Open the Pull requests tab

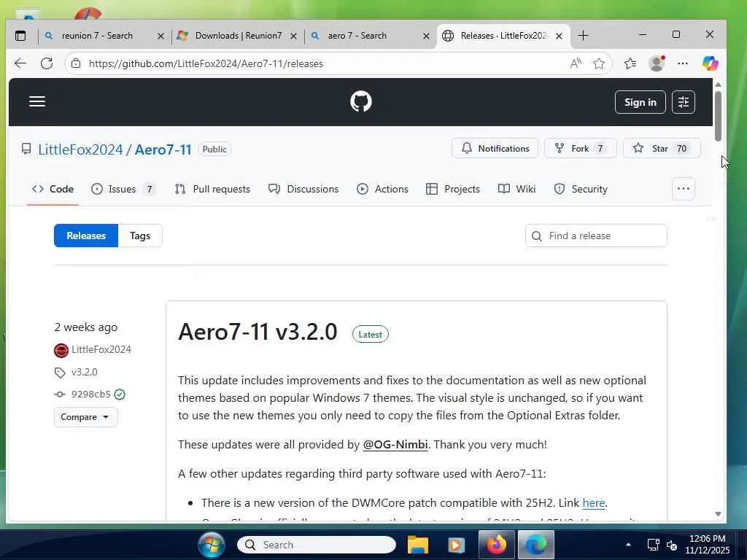coord(212,189)
